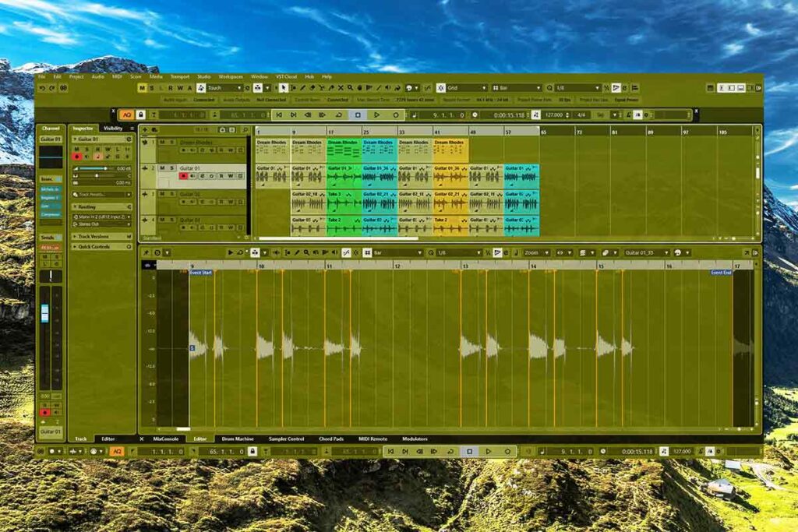Click the Record button in the top transport
The width and height of the screenshot is (798, 532).
[395, 115]
